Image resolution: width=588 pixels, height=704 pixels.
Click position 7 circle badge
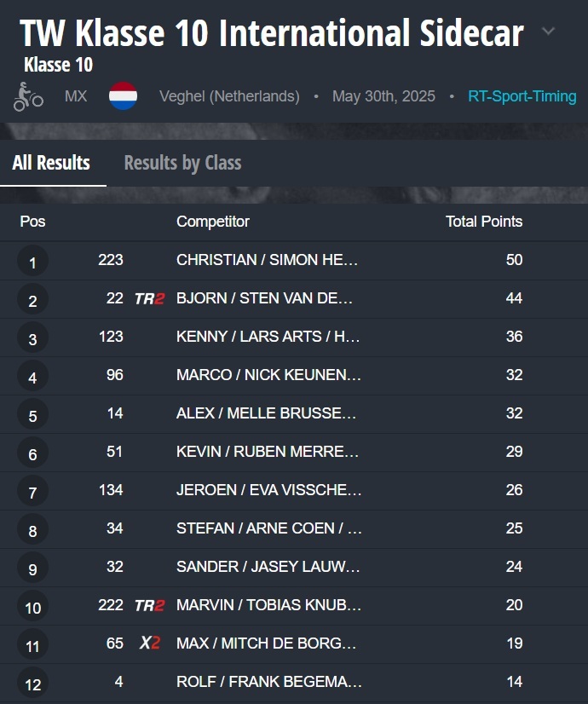32,491
